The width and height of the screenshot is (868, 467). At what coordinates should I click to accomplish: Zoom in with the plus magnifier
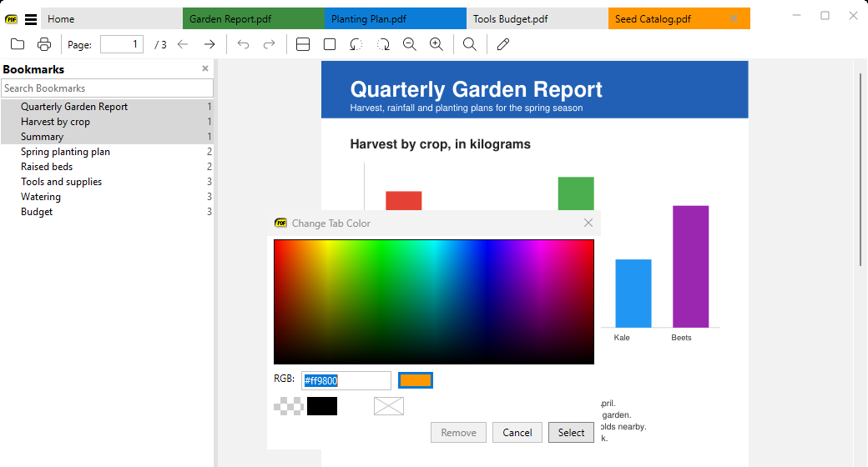pos(437,44)
